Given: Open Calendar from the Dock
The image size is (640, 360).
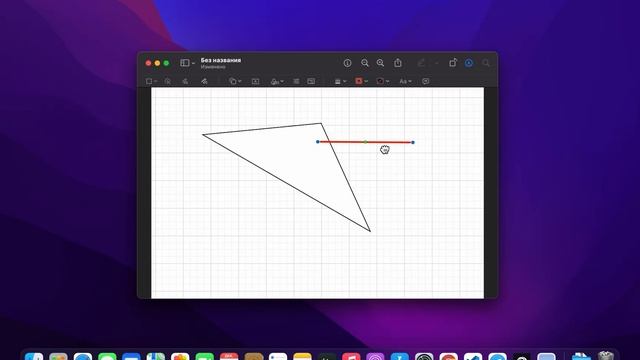Looking at the screenshot, I should point(229,357).
